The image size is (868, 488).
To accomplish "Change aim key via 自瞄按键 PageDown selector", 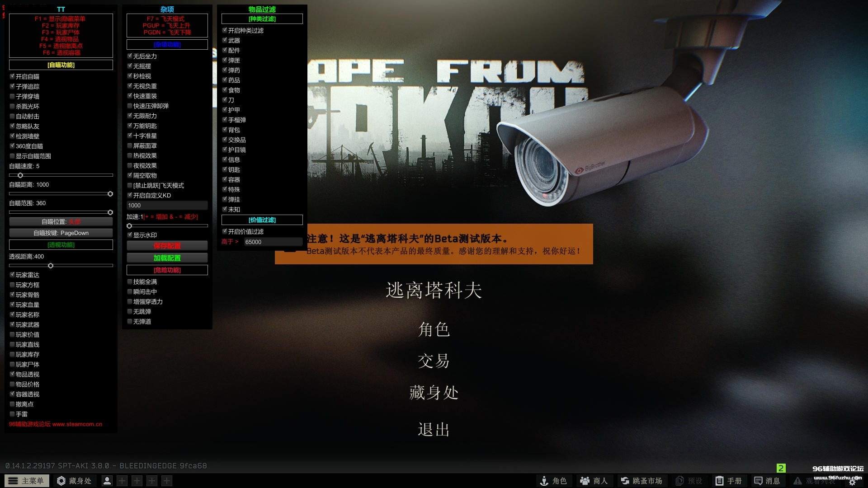I will click(x=61, y=233).
